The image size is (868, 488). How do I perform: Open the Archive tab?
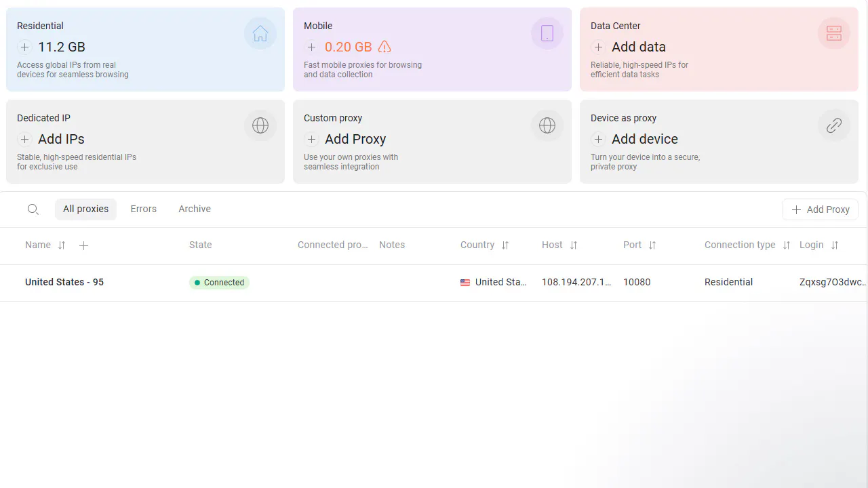coord(195,209)
